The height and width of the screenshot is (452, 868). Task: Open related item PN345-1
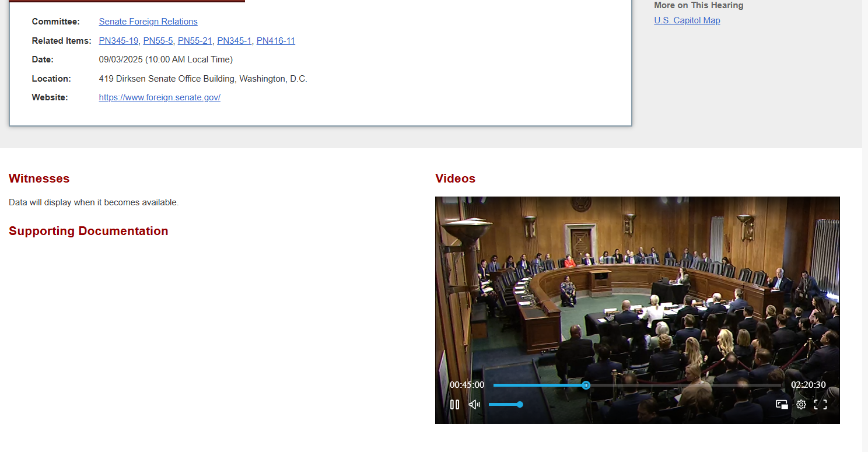(234, 41)
